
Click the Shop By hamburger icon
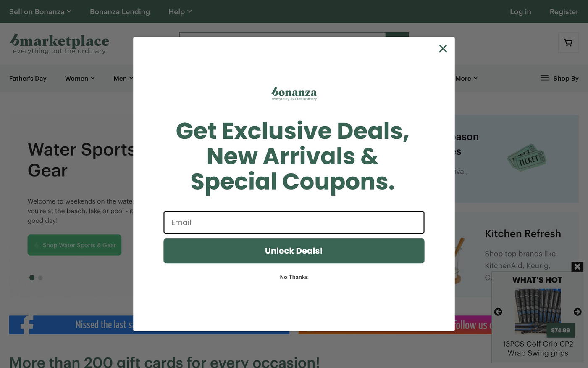(x=544, y=78)
